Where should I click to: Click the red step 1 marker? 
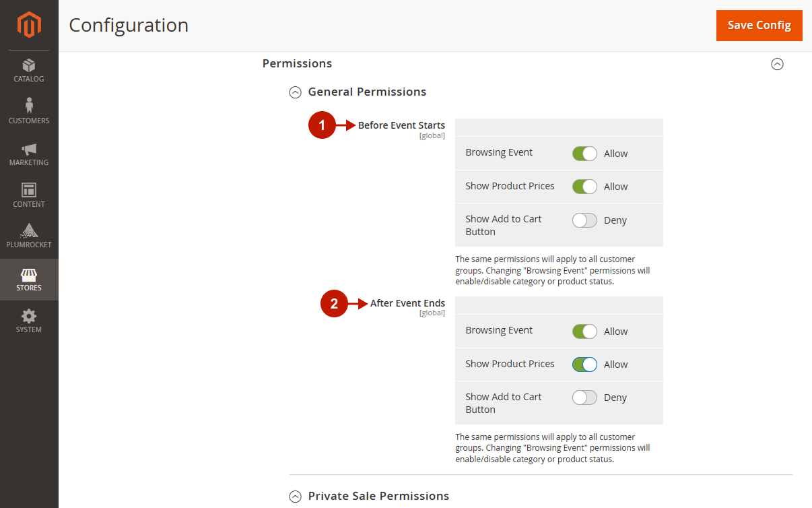coord(322,125)
